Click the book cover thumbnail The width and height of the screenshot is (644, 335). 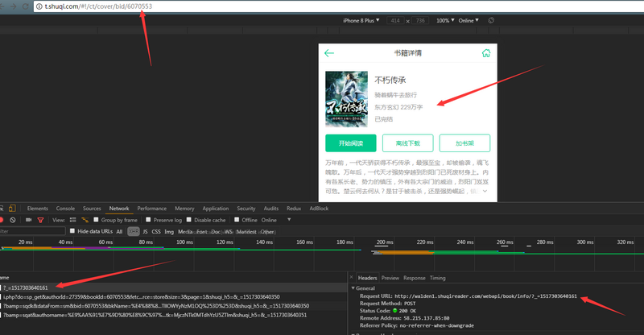click(x=347, y=99)
